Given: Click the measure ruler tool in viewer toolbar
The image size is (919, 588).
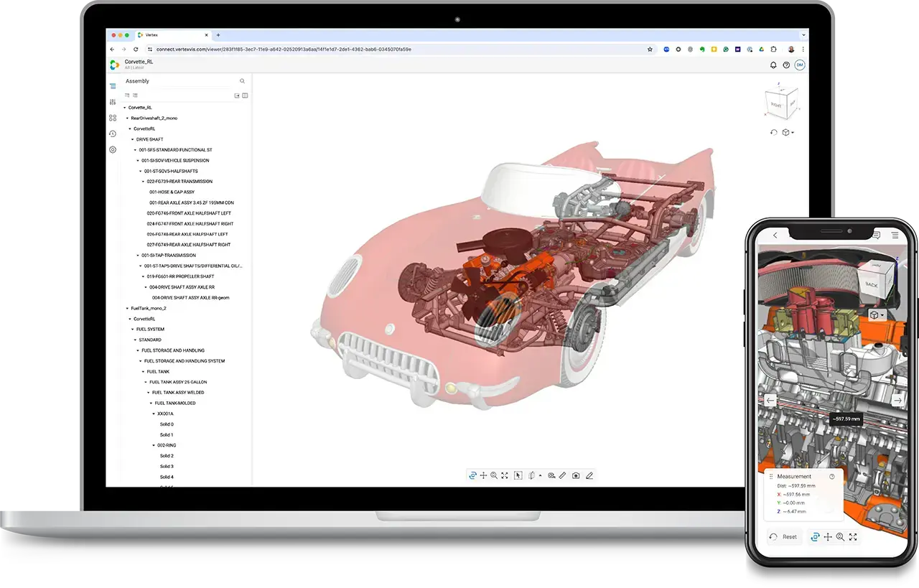Looking at the screenshot, I should click(563, 475).
